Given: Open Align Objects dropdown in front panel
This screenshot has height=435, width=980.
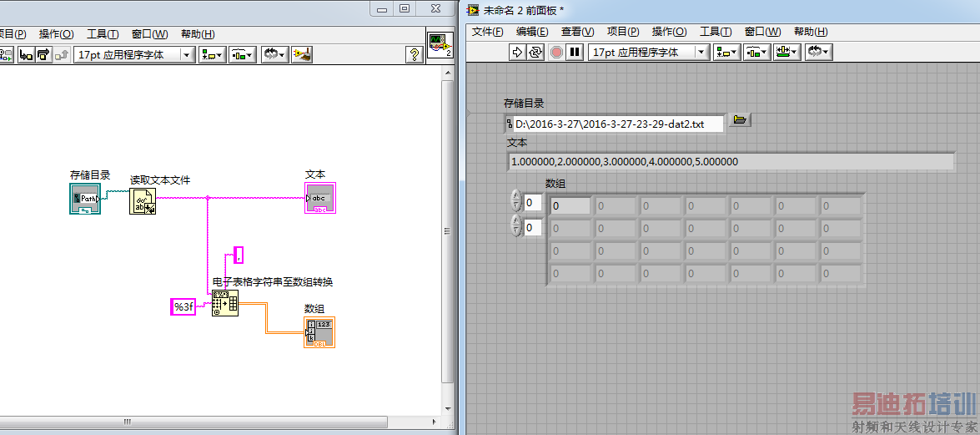Looking at the screenshot, I should coord(727,53).
